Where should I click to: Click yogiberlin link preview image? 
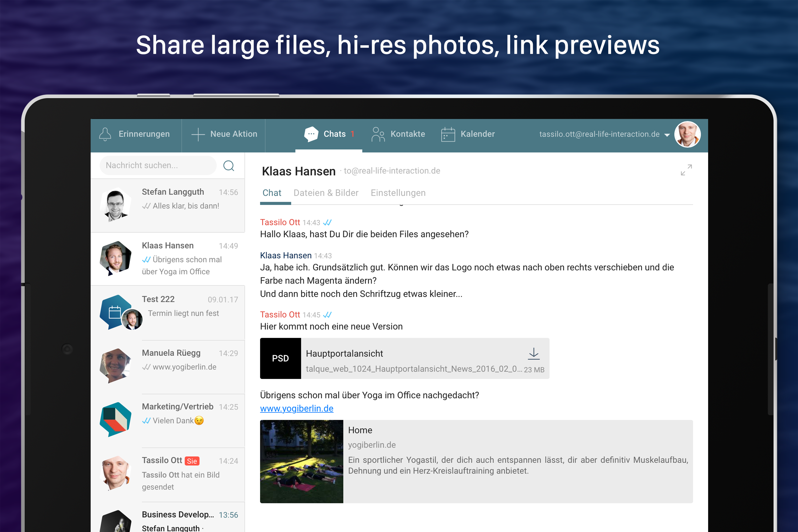[302, 461]
